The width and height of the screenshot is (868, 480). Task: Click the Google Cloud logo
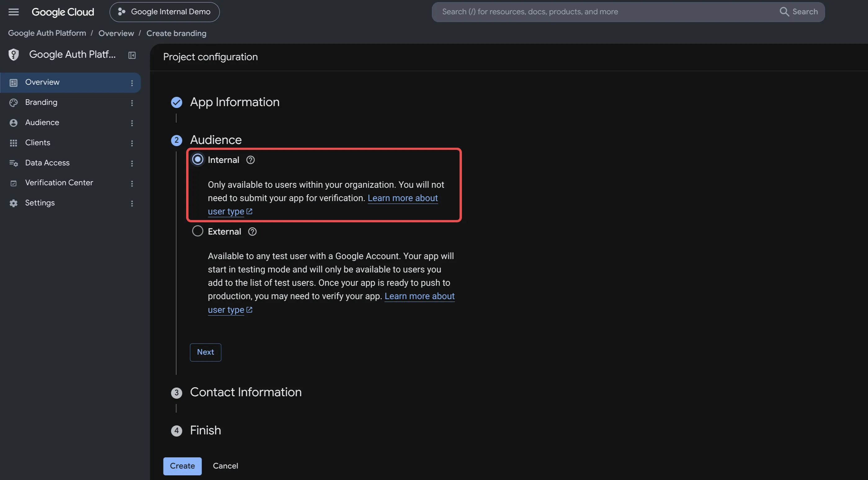pos(63,12)
